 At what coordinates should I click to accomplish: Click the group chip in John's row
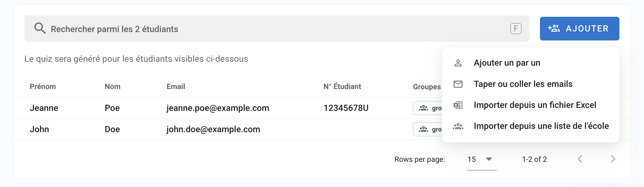(428, 129)
